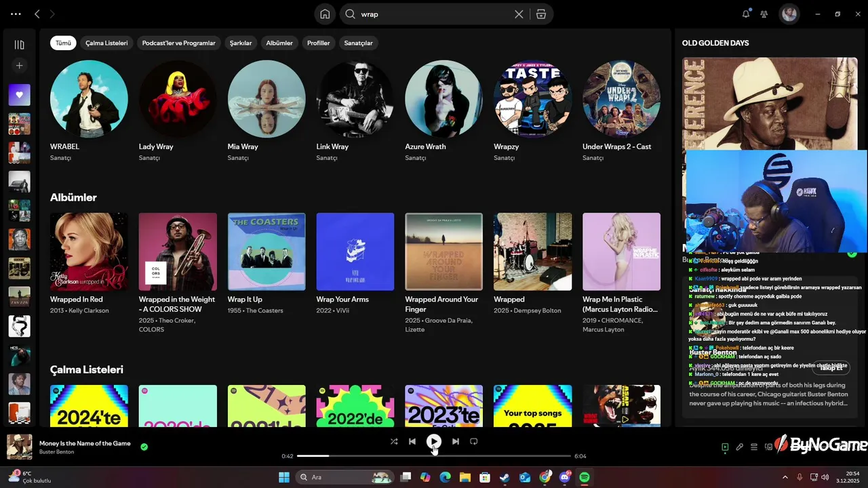Toggle saved checkmark for current song
The height and width of the screenshot is (488, 868).
tap(144, 447)
